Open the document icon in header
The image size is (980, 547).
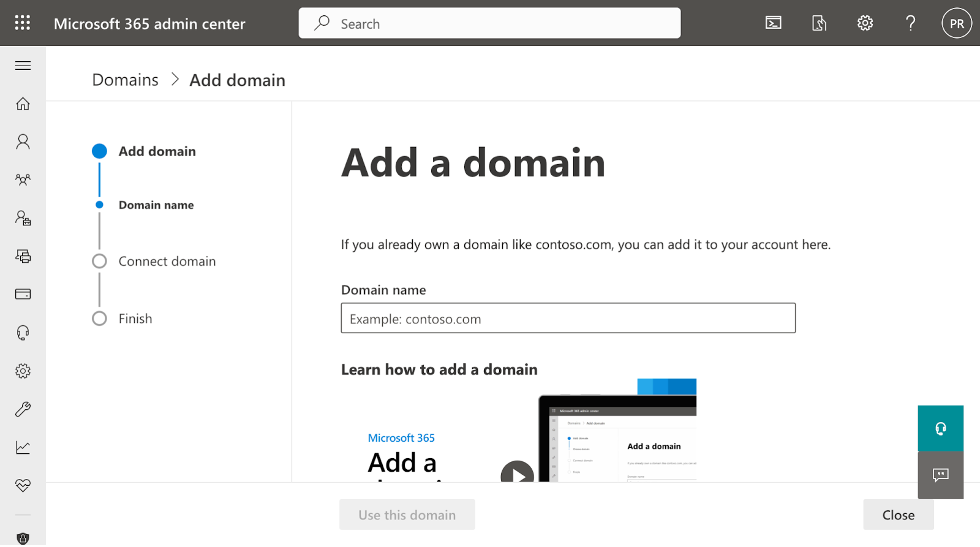(819, 23)
